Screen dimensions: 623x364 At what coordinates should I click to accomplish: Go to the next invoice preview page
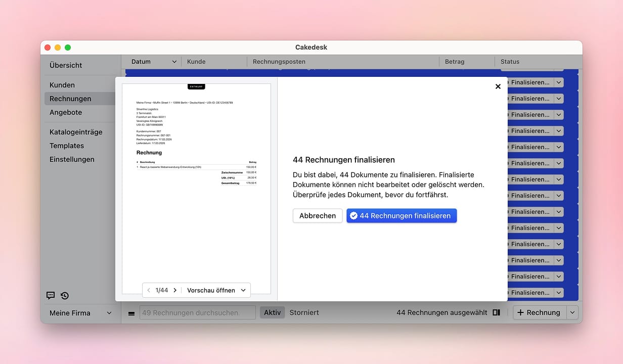tap(175, 290)
